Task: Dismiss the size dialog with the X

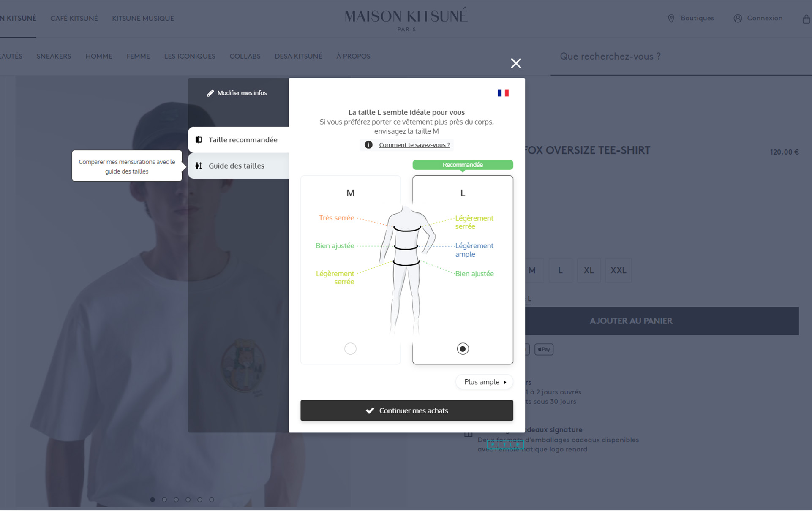Action: 516,63
